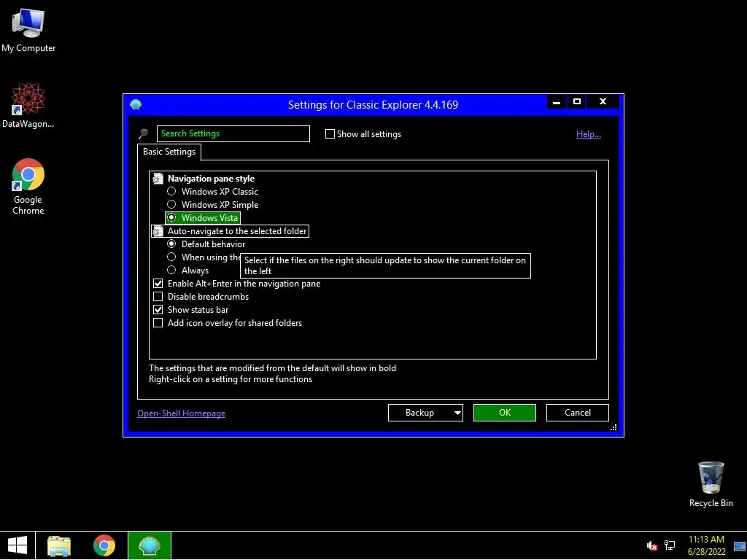The image size is (747, 560).
Task: Open My Computer desktop icon
Action: coord(28,30)
